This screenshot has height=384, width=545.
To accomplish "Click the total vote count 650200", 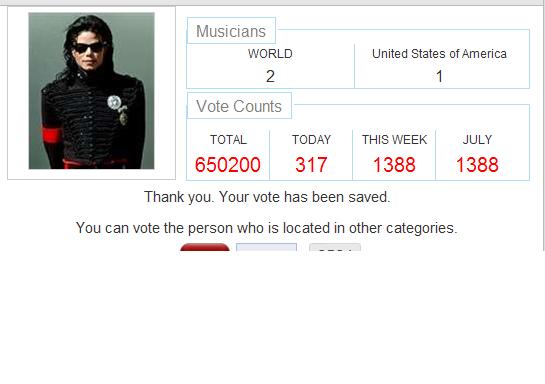I will click(228, 165).
